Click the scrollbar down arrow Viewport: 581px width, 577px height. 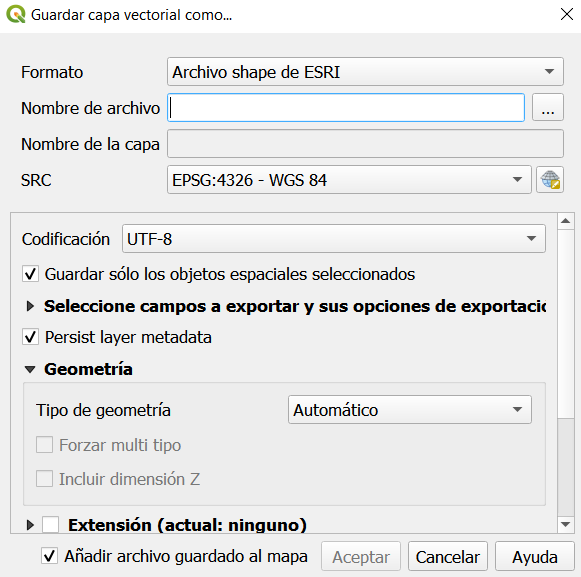point(565,524)
